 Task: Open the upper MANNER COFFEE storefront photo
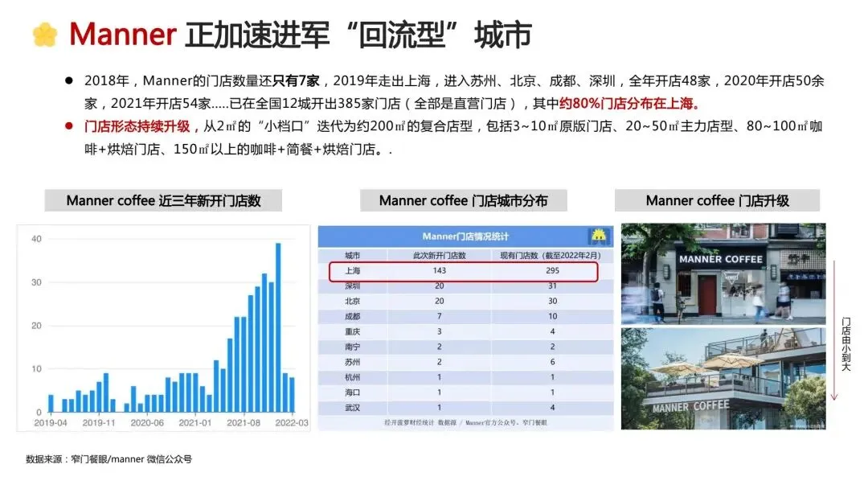[x=723, y=273]
